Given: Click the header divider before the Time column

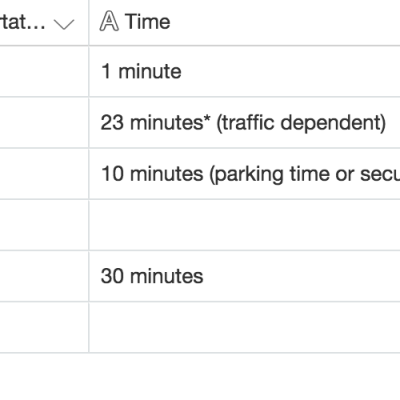Looking at the screenshot, I should point(89,22).
